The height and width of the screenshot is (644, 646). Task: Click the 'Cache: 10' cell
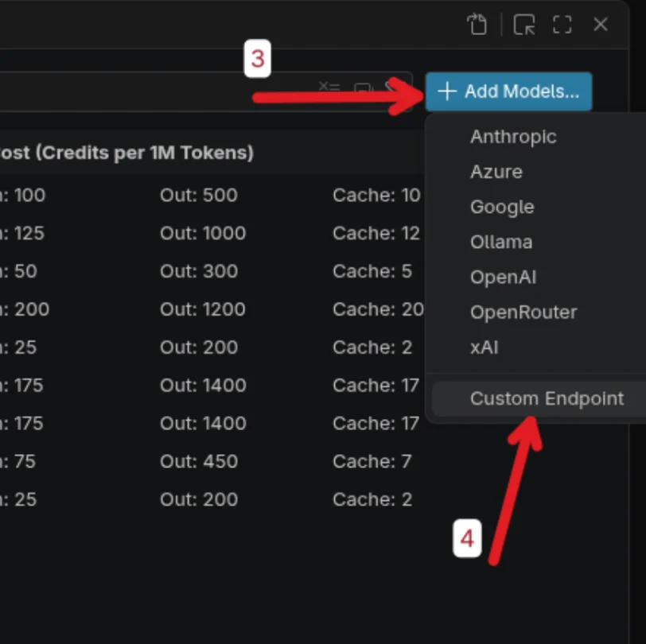(x=376, y=195)
